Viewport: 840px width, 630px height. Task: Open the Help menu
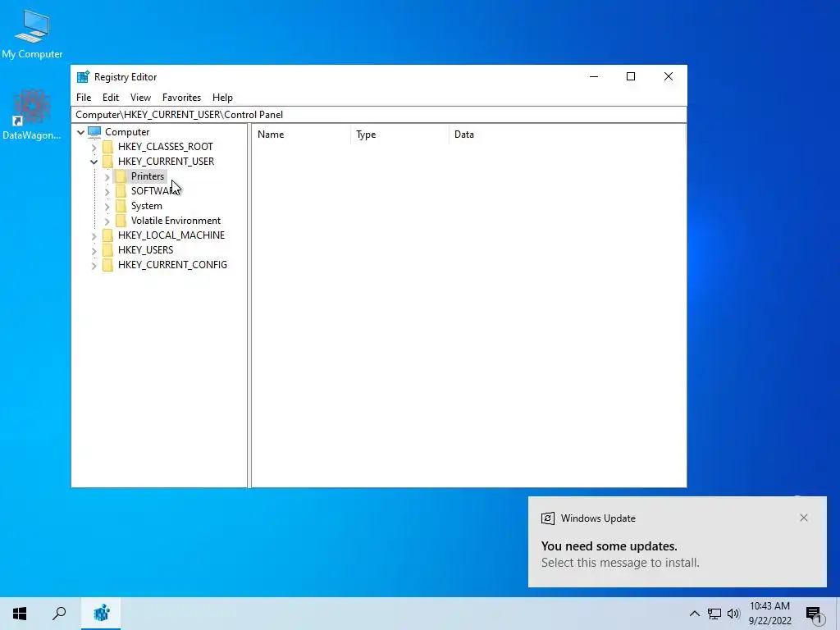click(x=222, y=98)
